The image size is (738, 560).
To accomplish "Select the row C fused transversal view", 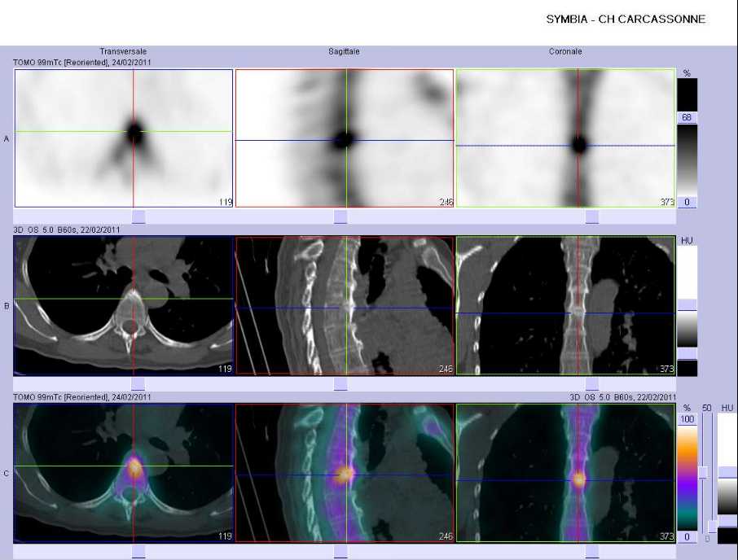I will coord(124,473).
